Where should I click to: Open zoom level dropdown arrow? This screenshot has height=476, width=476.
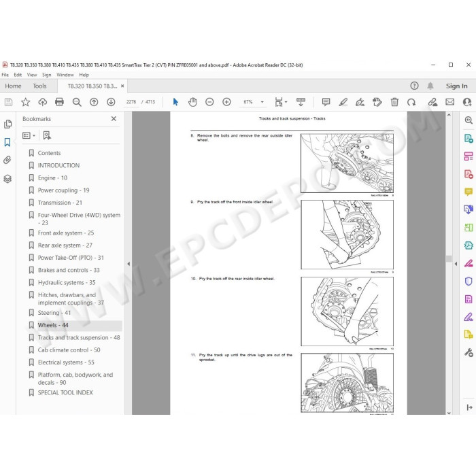click(262, 102)
